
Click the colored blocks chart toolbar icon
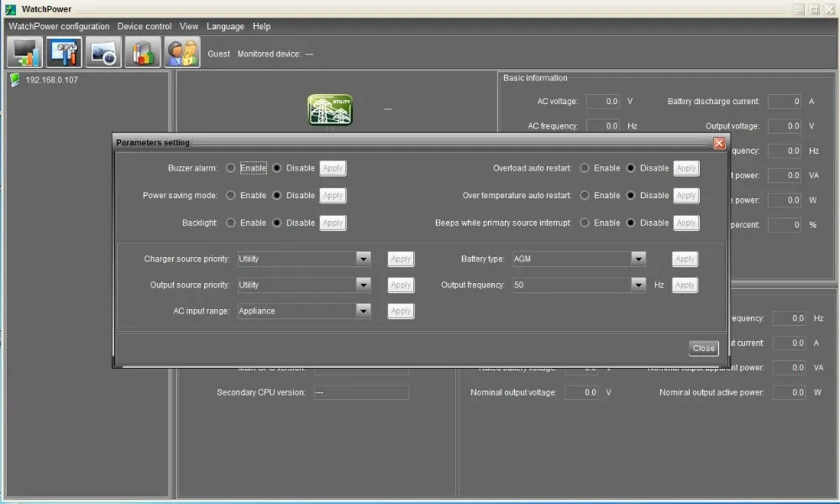coord(142,52)
